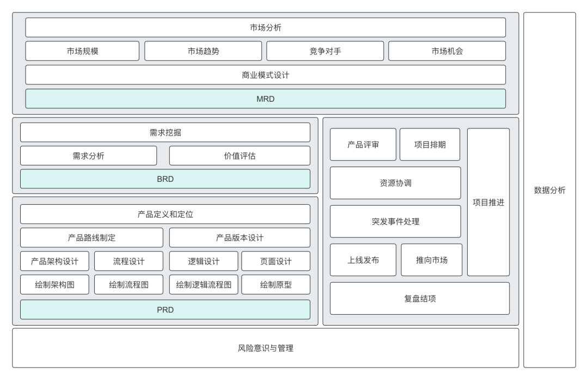
Task: Click the BRD highlighted bar
Action: point(165,179)
